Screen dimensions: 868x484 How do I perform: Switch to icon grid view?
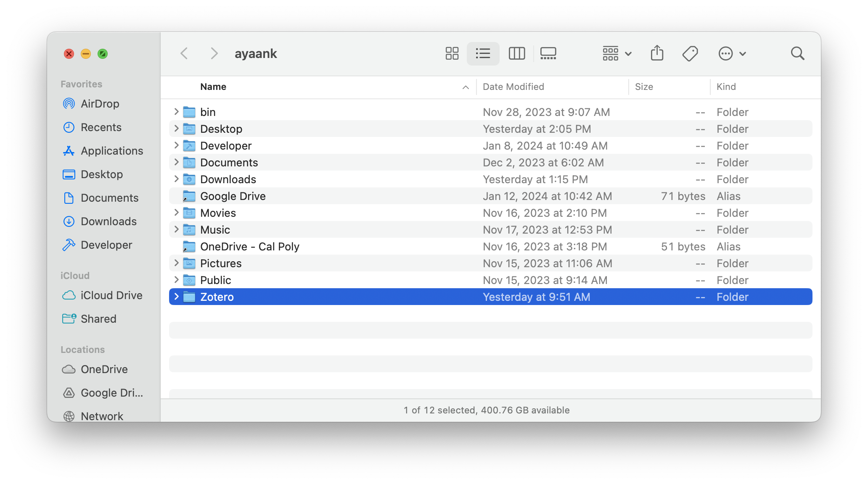coord(452,53)
